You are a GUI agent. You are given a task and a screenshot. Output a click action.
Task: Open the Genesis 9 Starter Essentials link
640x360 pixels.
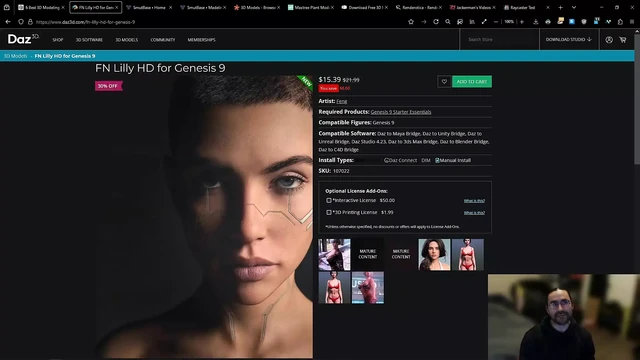pos(401,112)
